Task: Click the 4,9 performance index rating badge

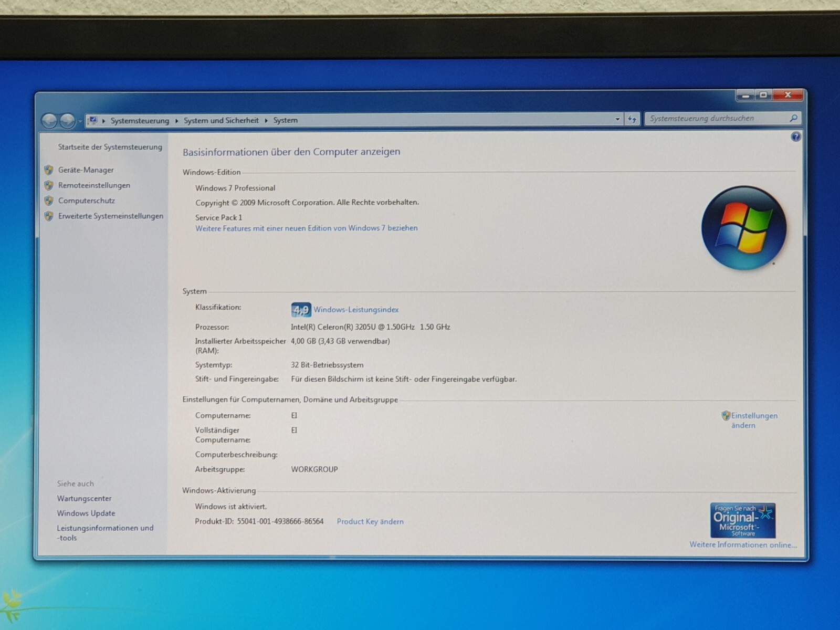Action: [x=301, y=310]
